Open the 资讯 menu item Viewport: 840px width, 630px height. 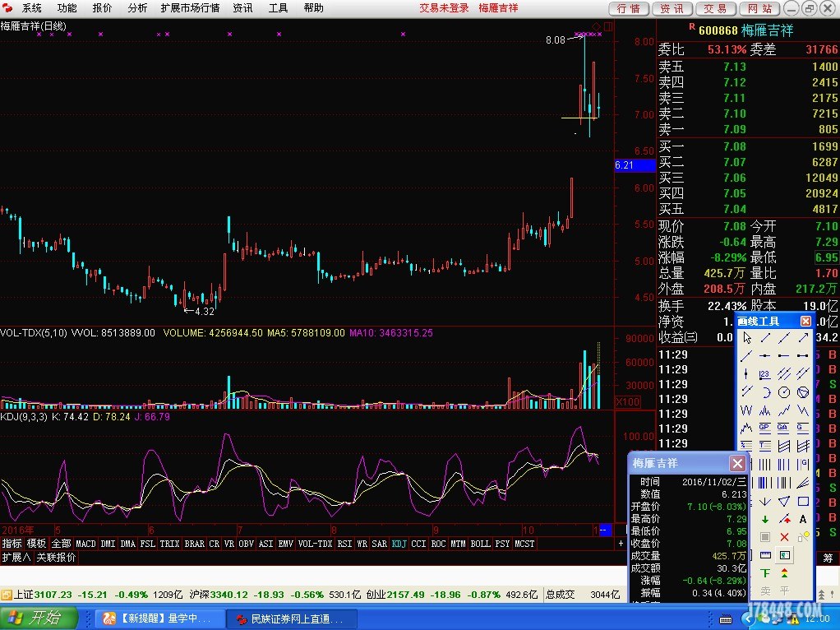[x=242, y=8]
